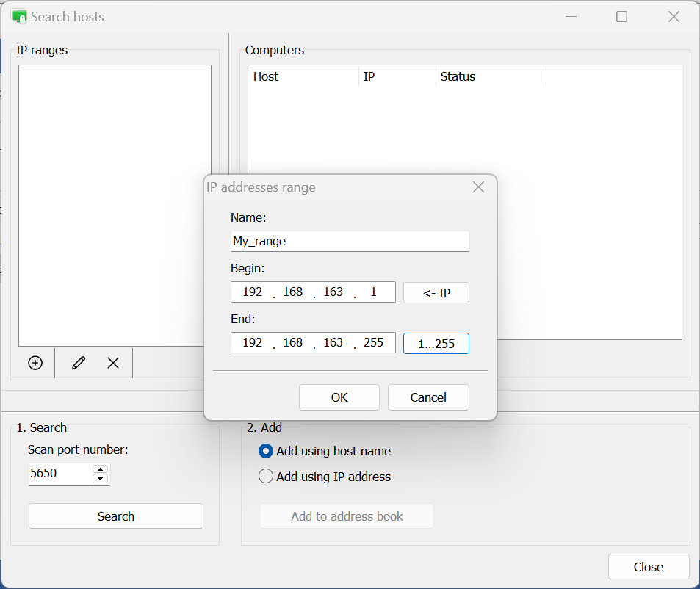Click the 1...255 range button
Image resolution: width=700 pixels, height=589 pixels.
point(436,344)
